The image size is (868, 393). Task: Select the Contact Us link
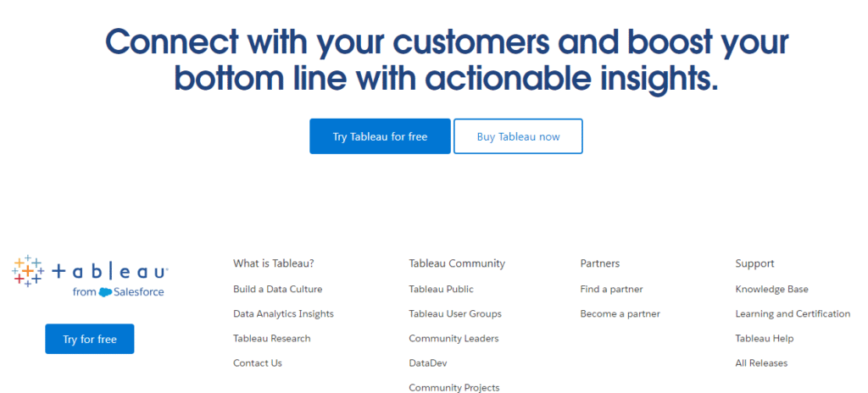[258, 363]
